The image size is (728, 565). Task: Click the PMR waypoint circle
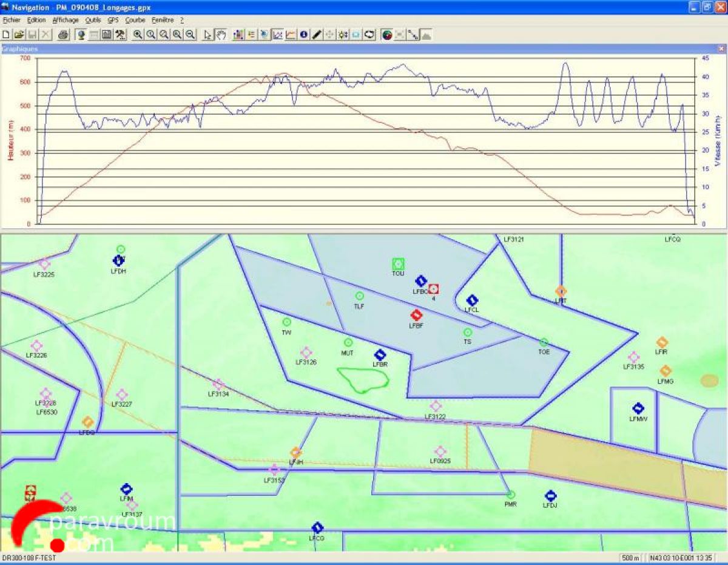pyautogui.click(x=511, y=495)
